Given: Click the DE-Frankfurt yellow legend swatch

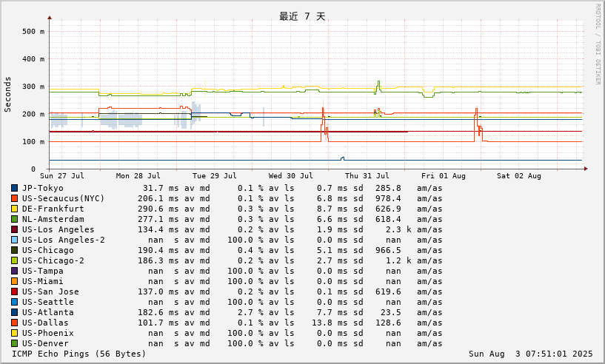Looking at the screenshot, I should point(14,209).
